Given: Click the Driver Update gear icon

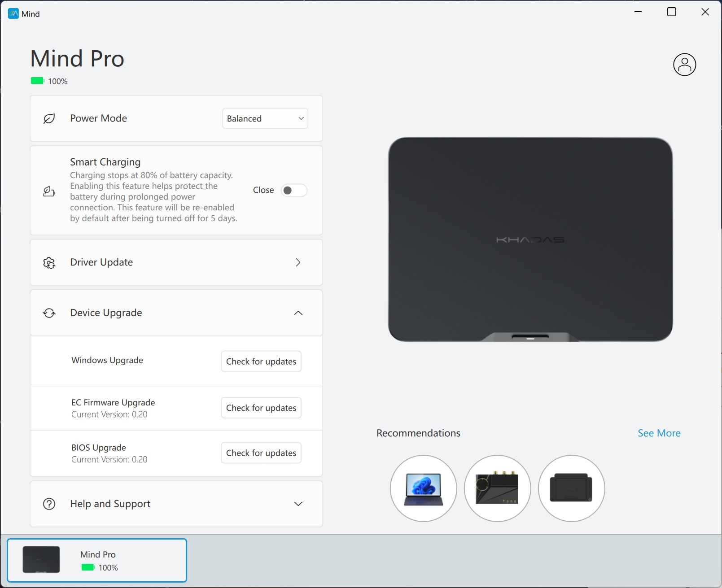Looking at the screenshot, I should (49, 263).
